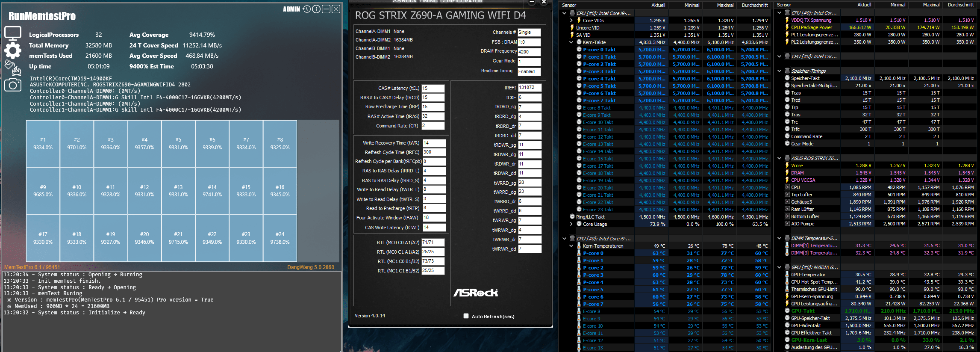Select memtest instance tile #9 showing 9685.0%

coord(43,191)
